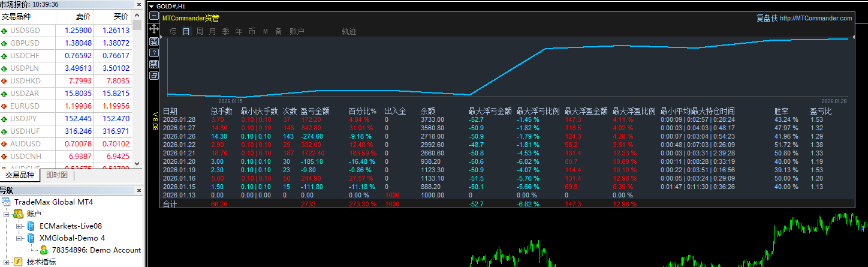Click the user icon for account 78354896
Image resolution: width=868 pixels, height=267 pixels.
click(x=44, y=250)
